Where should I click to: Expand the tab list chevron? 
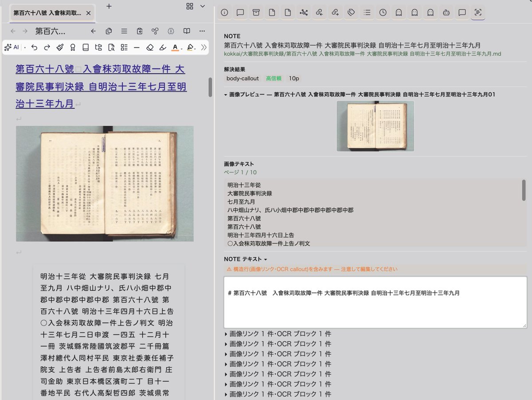203,6
